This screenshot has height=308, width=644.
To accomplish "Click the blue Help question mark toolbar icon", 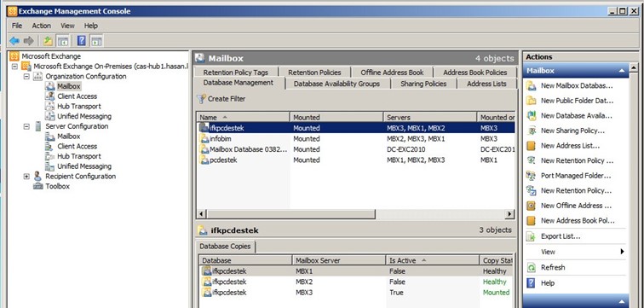I will pyautogui.click(x=82, y=41).
